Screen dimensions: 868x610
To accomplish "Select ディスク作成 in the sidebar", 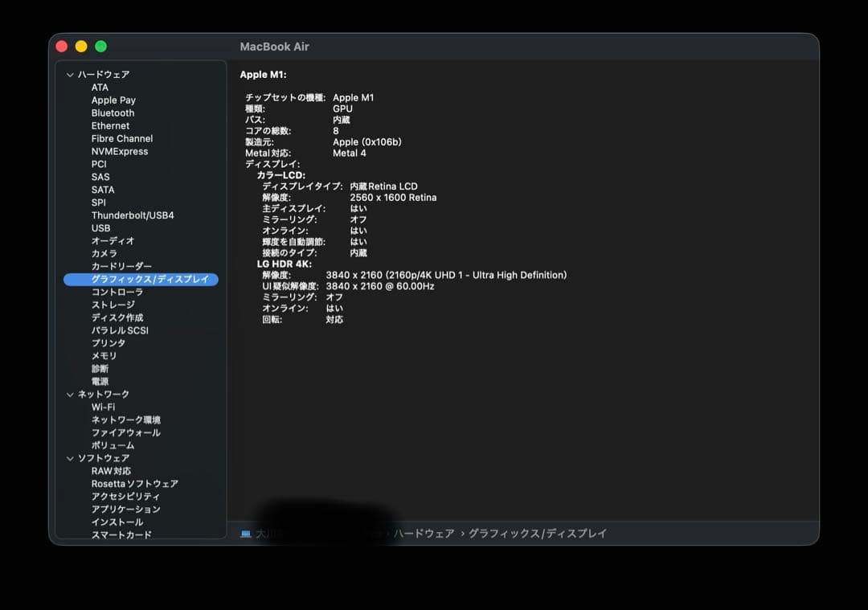I will (x=117, y=317).
